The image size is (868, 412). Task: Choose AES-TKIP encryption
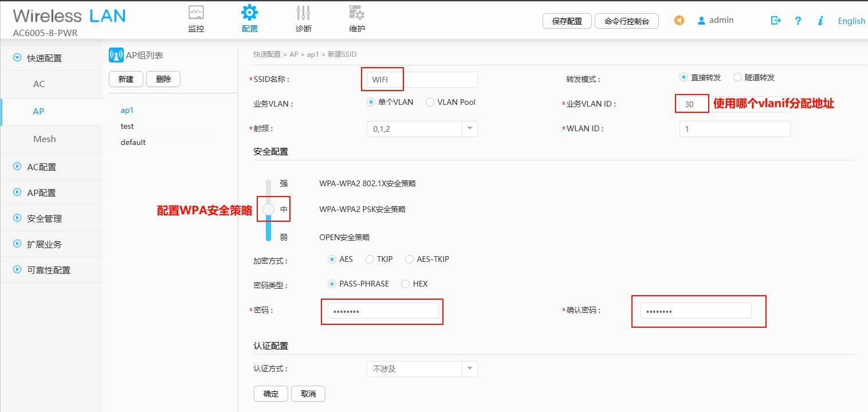click(x=409, y=259)
